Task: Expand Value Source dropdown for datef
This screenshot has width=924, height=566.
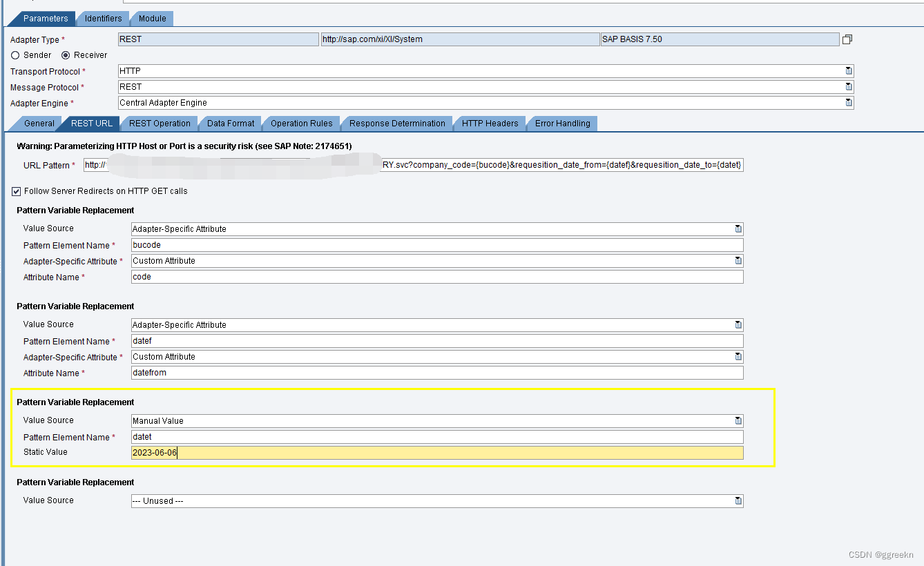Action: tap(738, 324)
